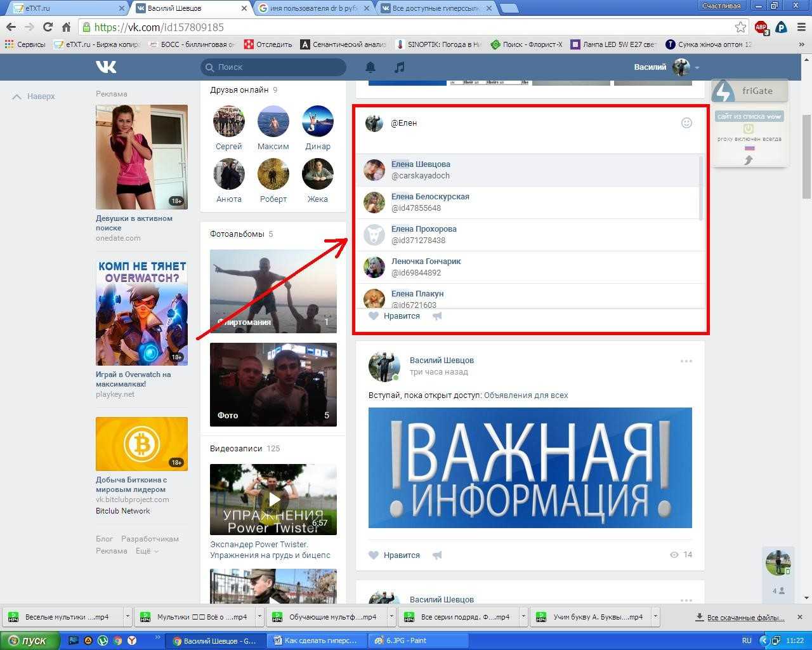Select Елена Прохорова from suggestions

530,235
